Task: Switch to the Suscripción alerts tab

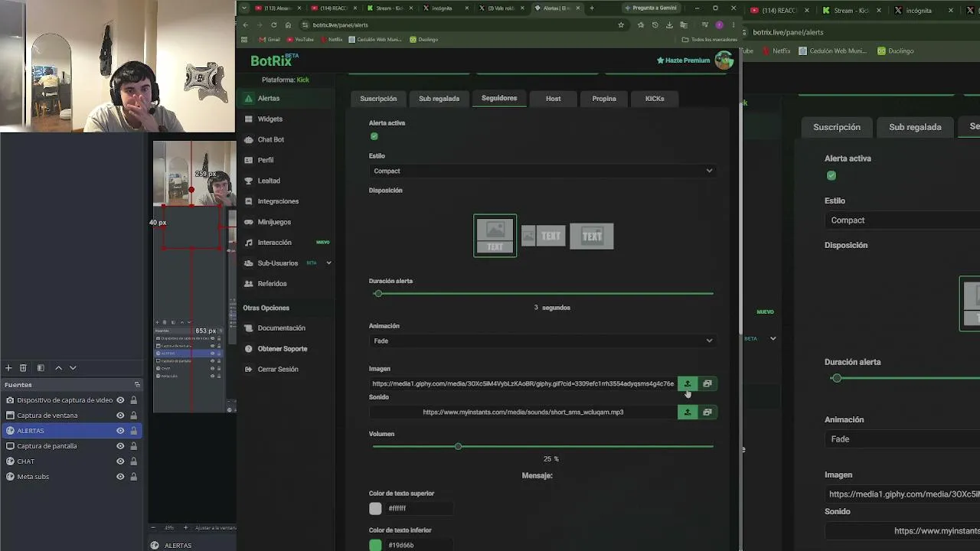Action: [378, 99]
